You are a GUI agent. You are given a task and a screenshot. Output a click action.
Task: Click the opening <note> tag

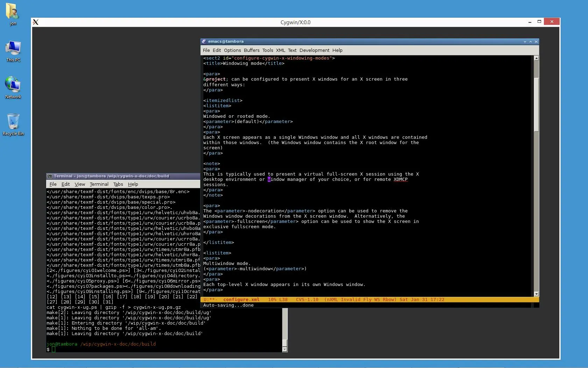[x=211, y=164]
